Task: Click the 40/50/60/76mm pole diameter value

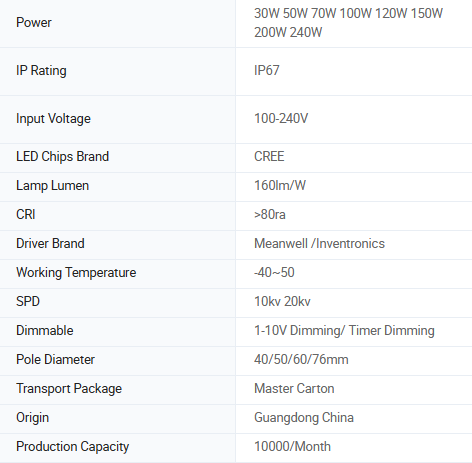Action: pyautogui.click(x=301, y=359)
